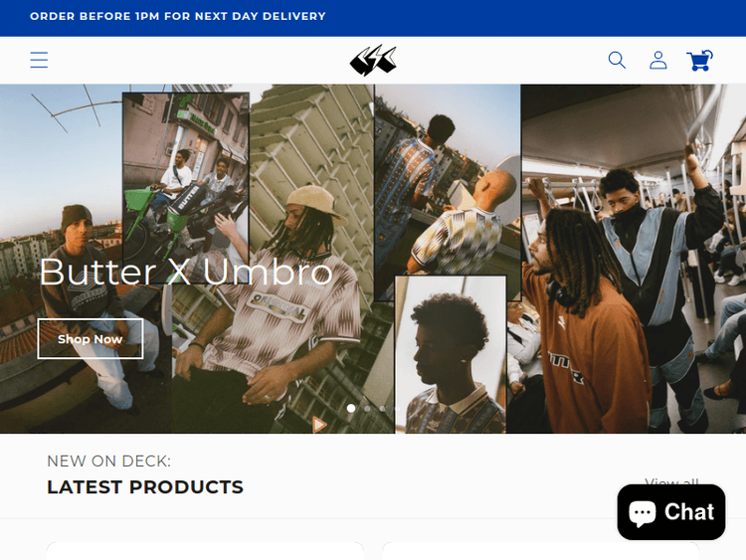Select the second slideshow dot
The width and height of the screenshot is (746, 560).
[367, 408]
